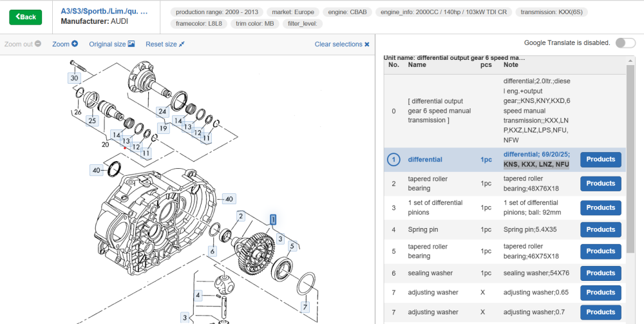Open Products for the sealing washer
The image size is (644, 324).
pyautogui.click(x=600, y=273)
